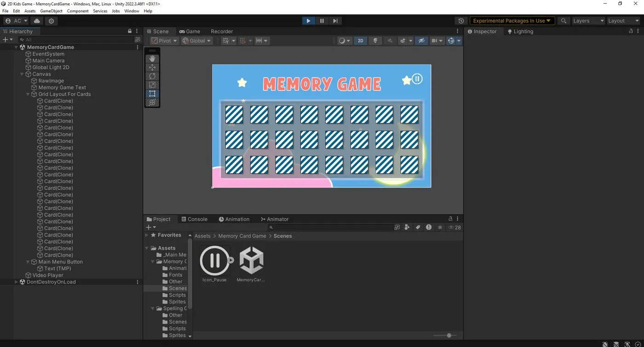Open the GameObject menu
This screenshot has height=347, width=644.
pos(51,11)
